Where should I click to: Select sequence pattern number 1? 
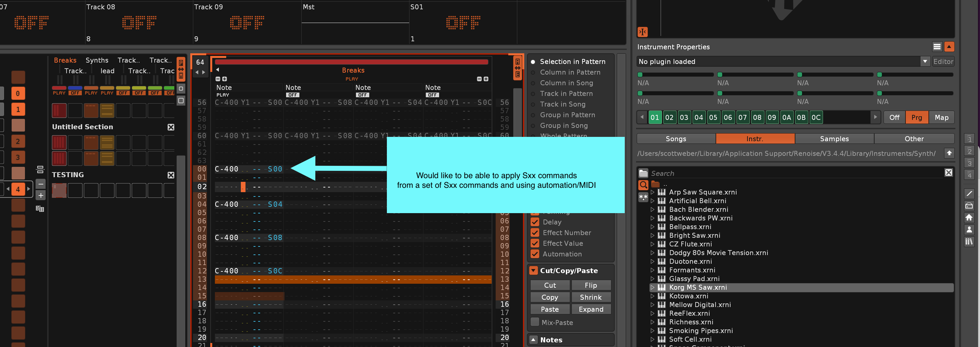coord(18,109)
